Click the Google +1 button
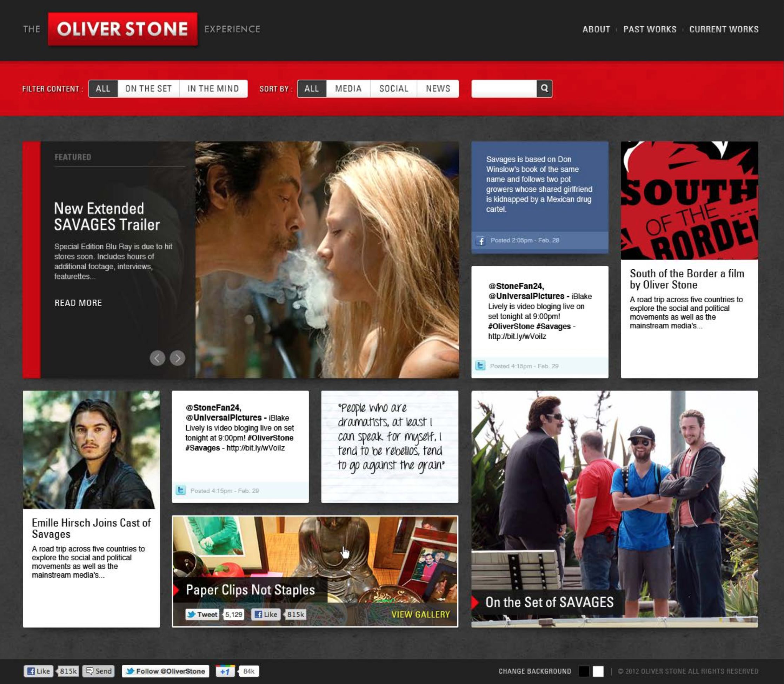 tap(225, 671)
